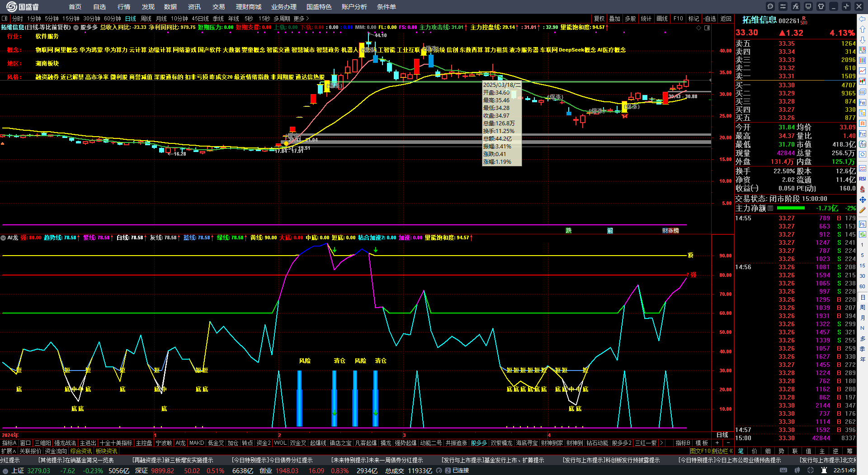This screenshot has width=868, height=475.
Task: Toggle the round marker before AI龙 indicator
Action: click(3, 238)
